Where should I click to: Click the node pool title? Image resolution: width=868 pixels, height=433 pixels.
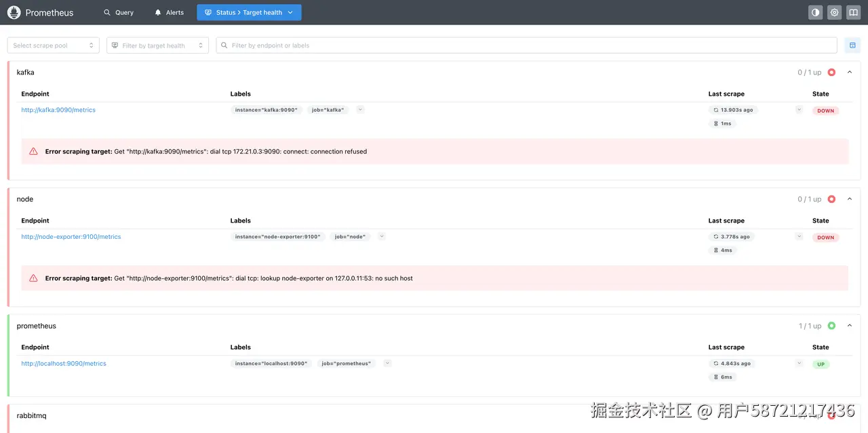coord(24,199)
